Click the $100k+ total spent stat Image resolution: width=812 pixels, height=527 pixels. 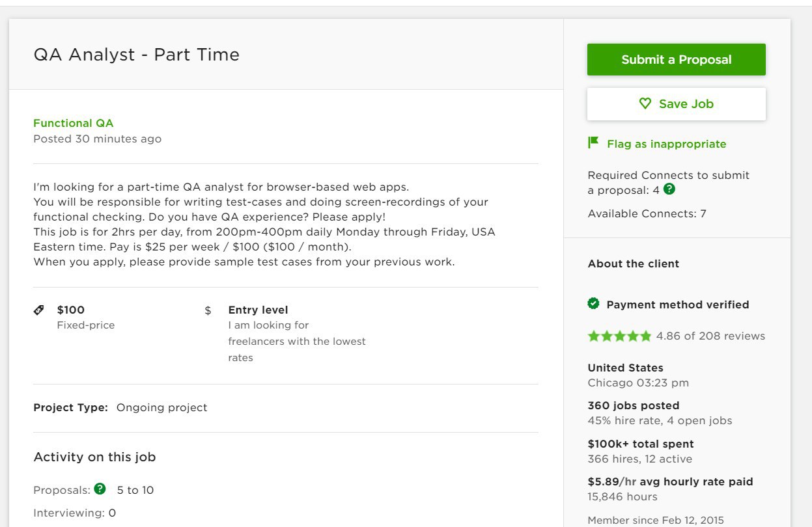(x=641, y=444)
